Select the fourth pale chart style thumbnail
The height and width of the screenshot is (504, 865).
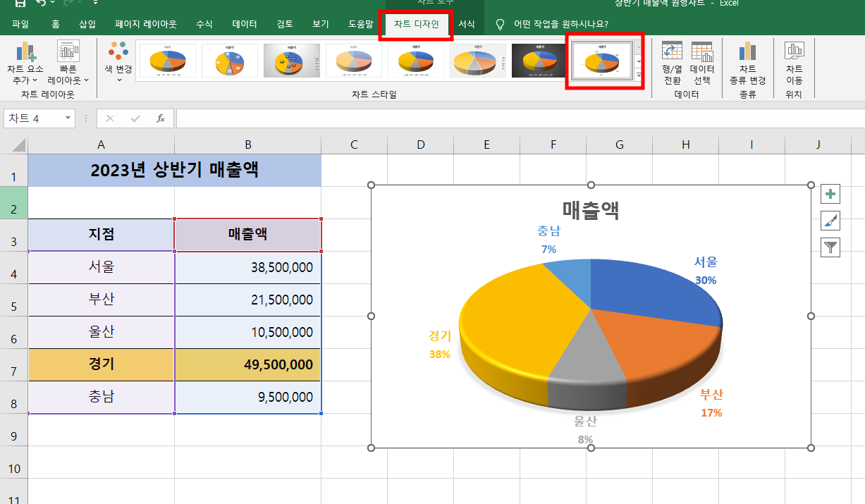[354, 61]
